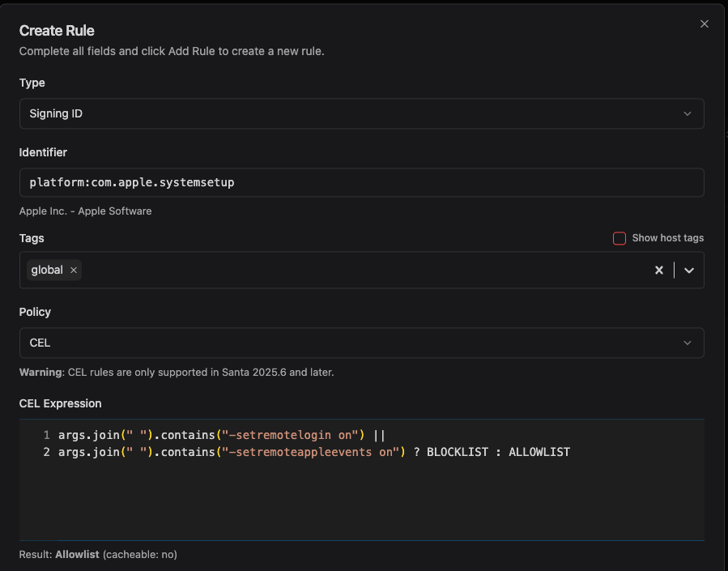The image size is (728, 571).
Task: Expand the Tags dropdown chevron
Action: point(689,271)
